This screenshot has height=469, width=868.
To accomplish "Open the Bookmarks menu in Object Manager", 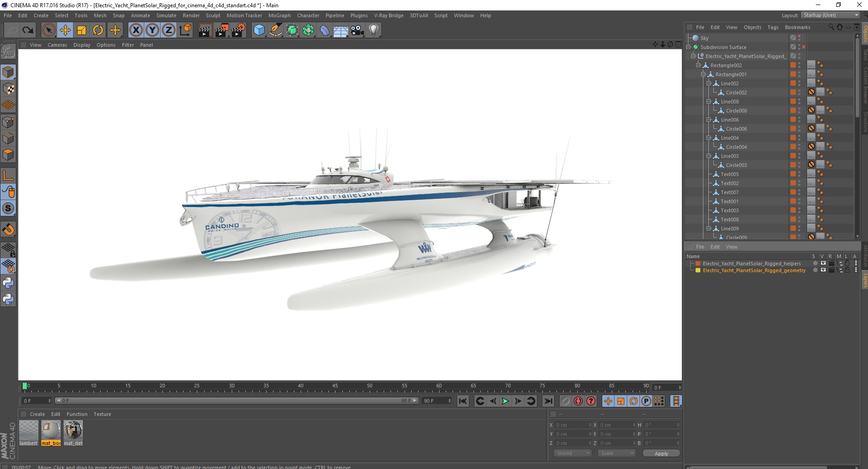I will [x=797, y=27].
